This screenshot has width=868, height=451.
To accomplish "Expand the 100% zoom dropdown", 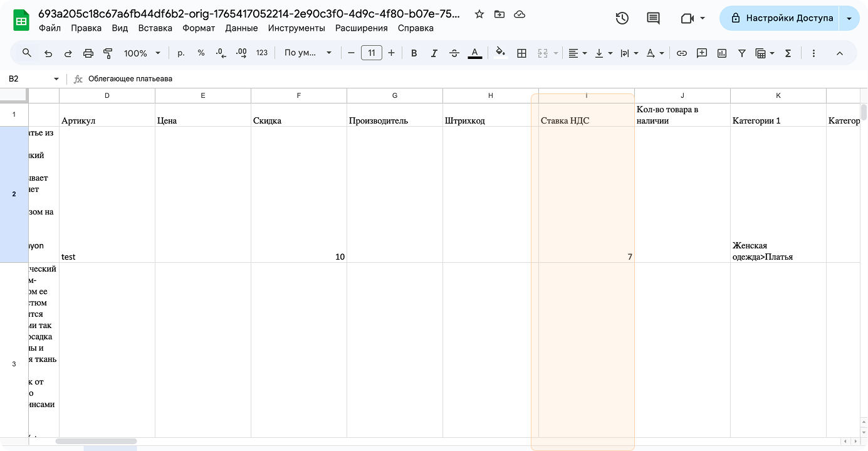I will point(142,53).
